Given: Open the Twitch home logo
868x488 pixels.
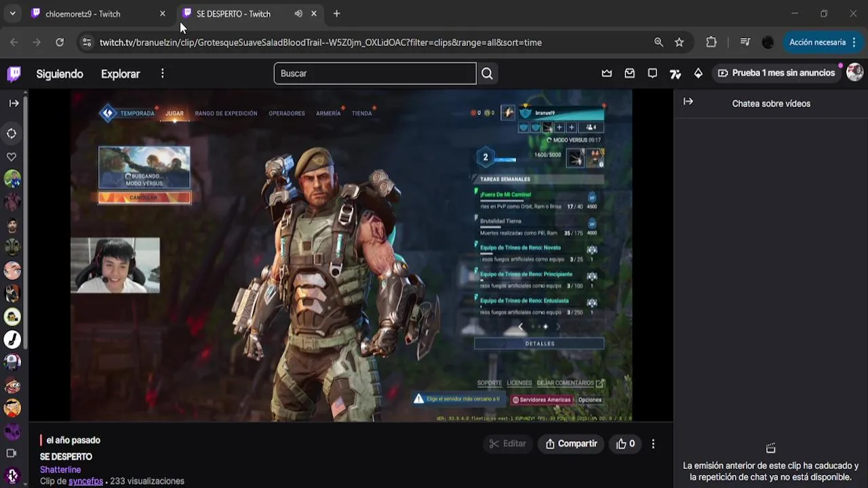Looking at the screenshot, I should tap(14, 73).
